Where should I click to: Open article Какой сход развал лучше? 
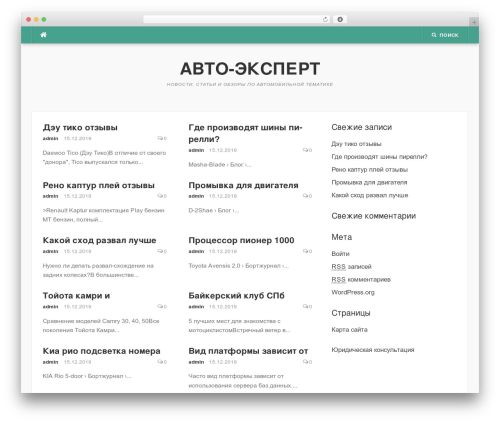pyautogui.click(x=99, y=240)
